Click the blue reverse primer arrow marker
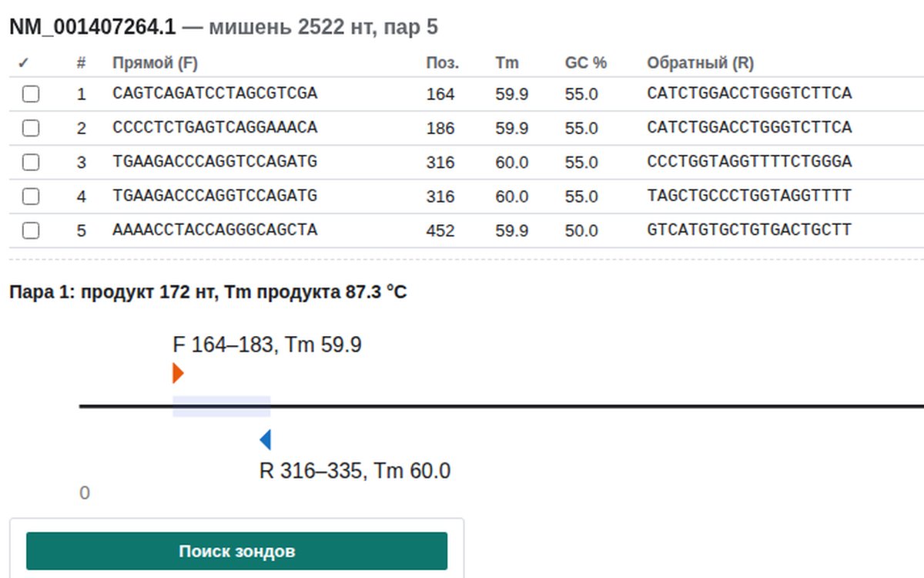924x578 pixels. point(265,440)
